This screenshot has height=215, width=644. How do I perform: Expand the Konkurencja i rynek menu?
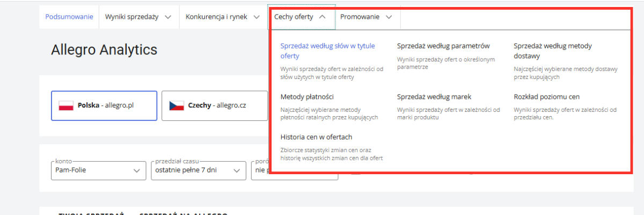point(223,17)
